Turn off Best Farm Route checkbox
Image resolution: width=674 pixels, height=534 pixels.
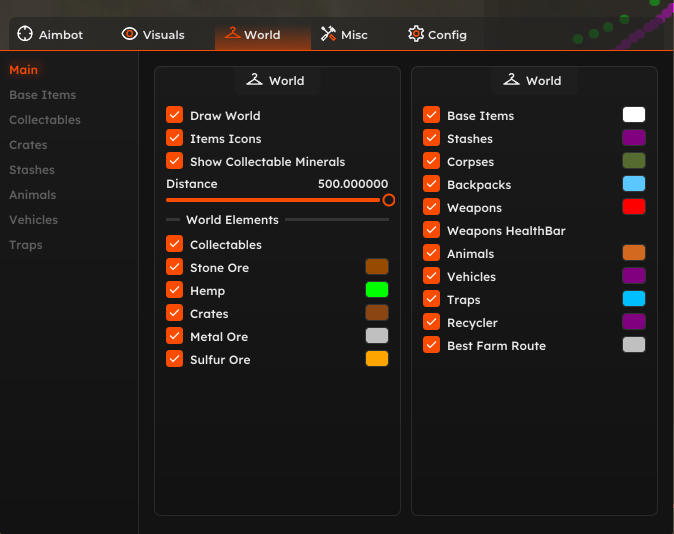[431, 344]
